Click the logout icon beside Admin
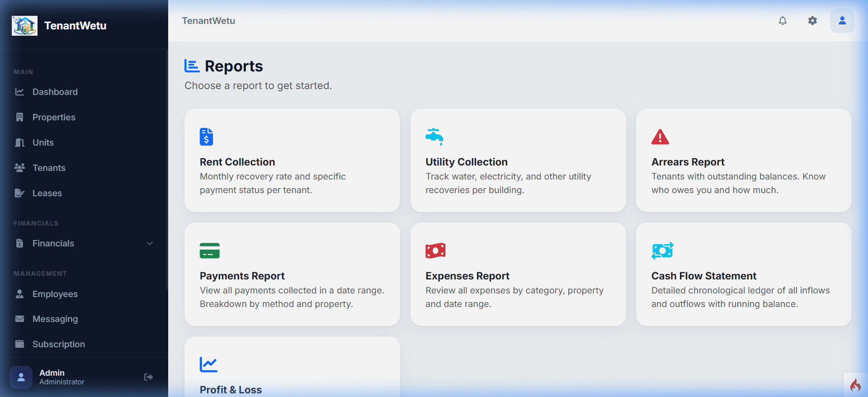868x397 pixels. tap(148, 377)
